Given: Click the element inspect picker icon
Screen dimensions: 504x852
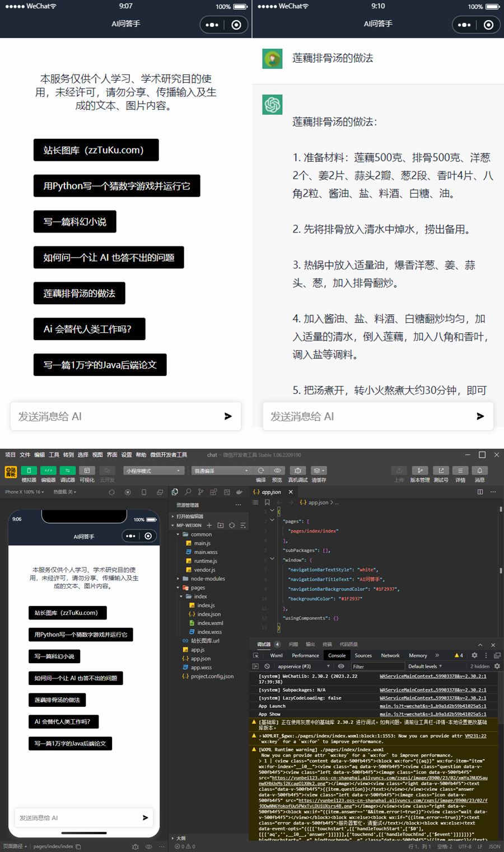Looking at the screenshot, I should [x=256, y=655].
